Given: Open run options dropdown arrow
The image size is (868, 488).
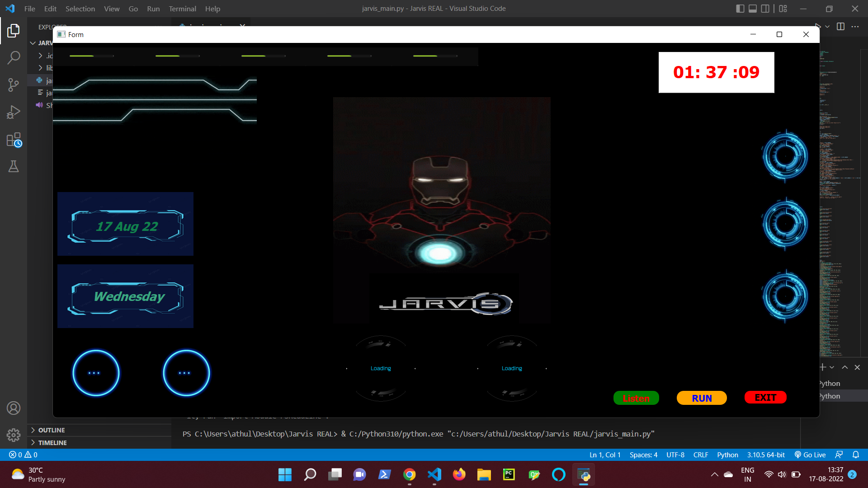Looking at the screenshot, I should click(x=827, y=27).
